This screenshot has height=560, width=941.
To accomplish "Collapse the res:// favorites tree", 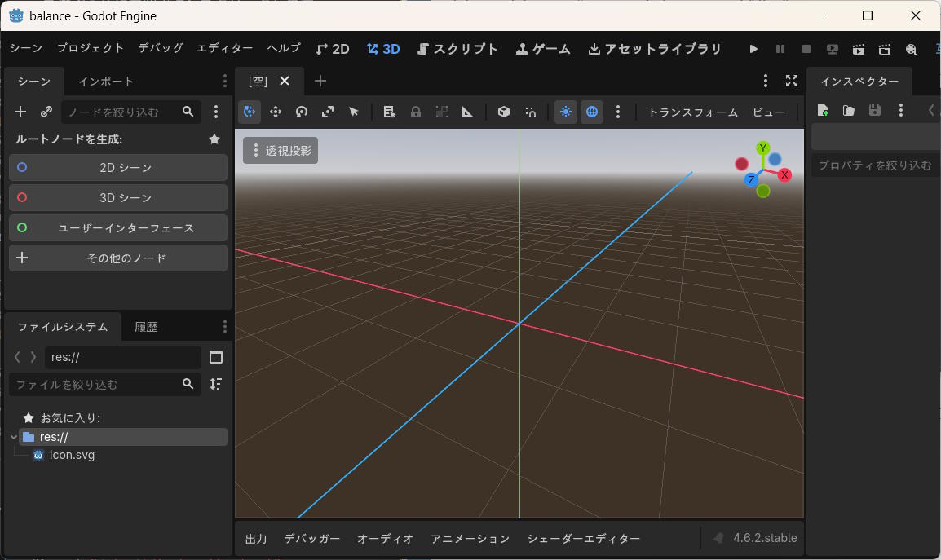I will pyautogui.click(x=13, y=437).
